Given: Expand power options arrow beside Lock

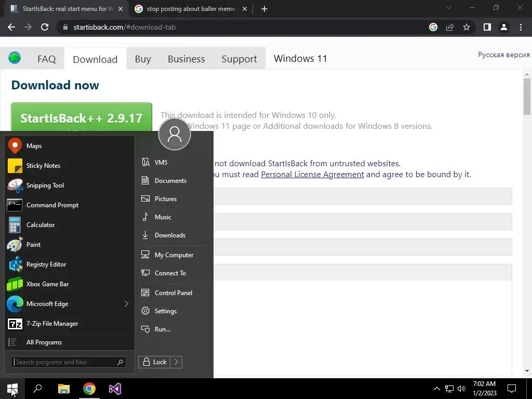Looking at the screenshot, I should 176,362.
